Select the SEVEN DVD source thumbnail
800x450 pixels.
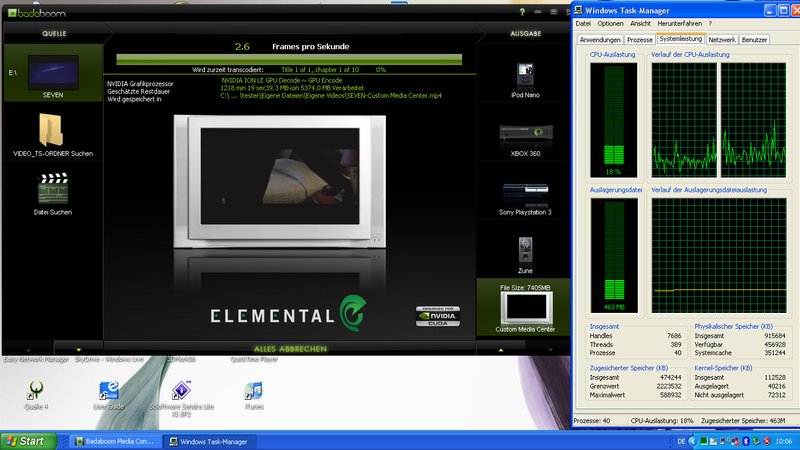click(53, 72)
